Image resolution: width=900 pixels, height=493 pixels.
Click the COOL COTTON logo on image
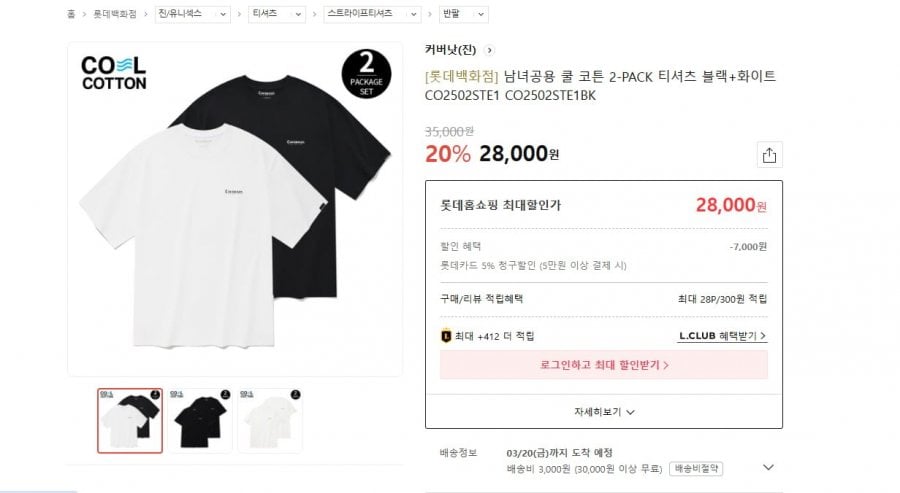(x=114, y=73)
